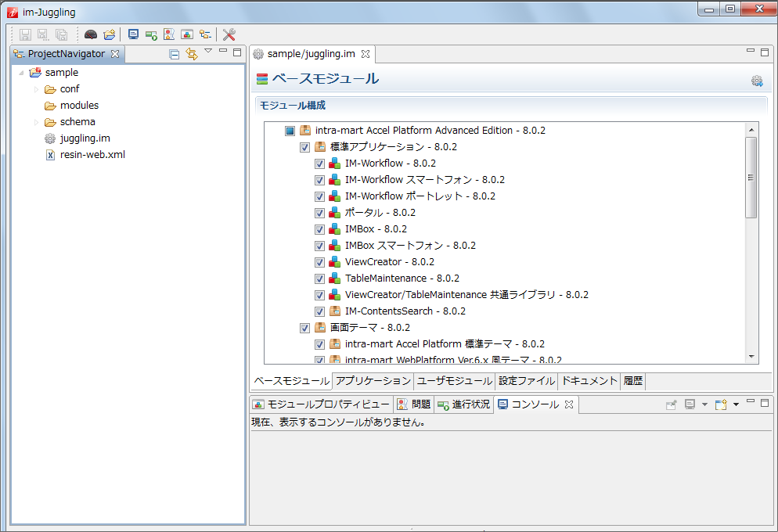Maximize the console panel
778x532 pixels.
765,402
